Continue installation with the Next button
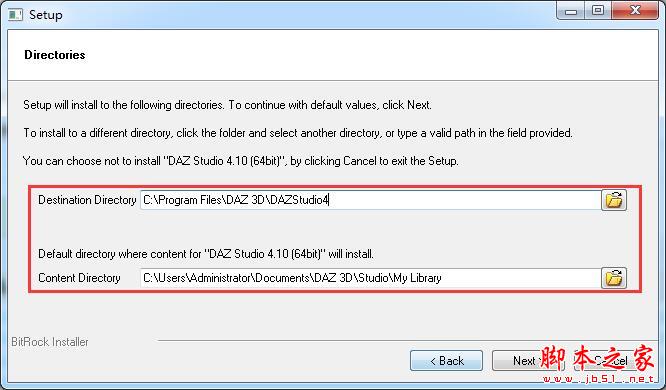This screenshot has width=666, height=390. (x=528, y=361)
